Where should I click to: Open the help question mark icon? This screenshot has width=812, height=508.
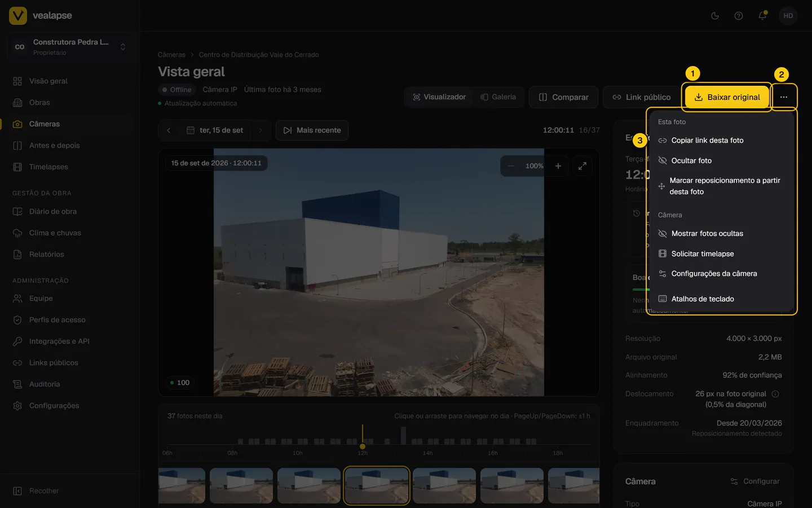pos(739,16)
